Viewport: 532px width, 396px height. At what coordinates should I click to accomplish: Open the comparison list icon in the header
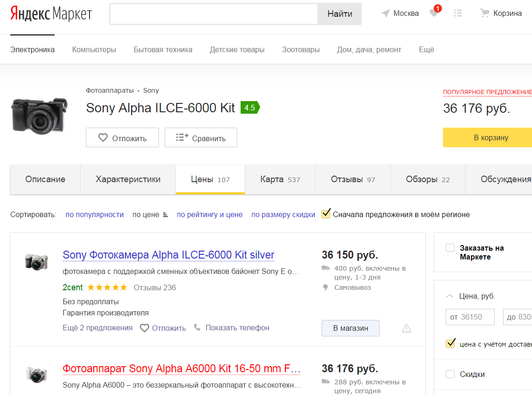tap(458, 14)
